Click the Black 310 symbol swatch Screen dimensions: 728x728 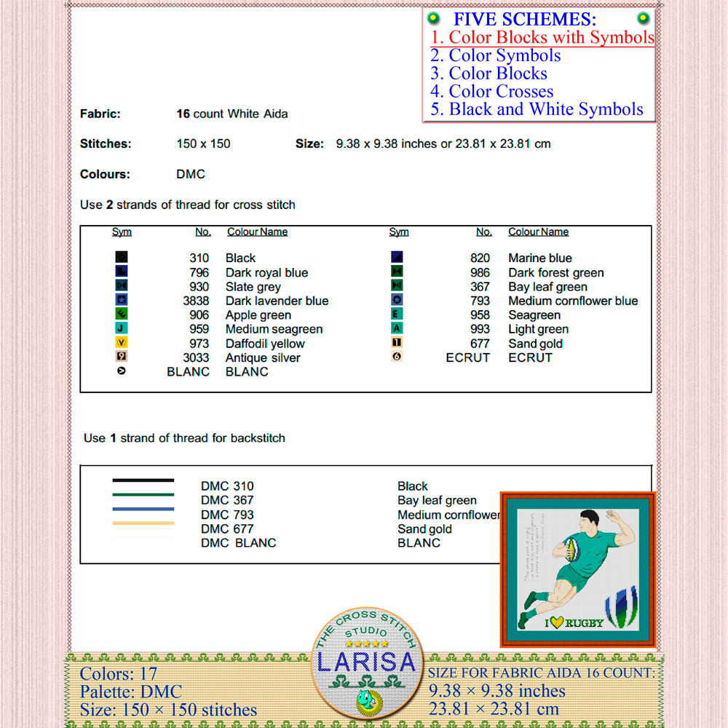click(121, 257)
